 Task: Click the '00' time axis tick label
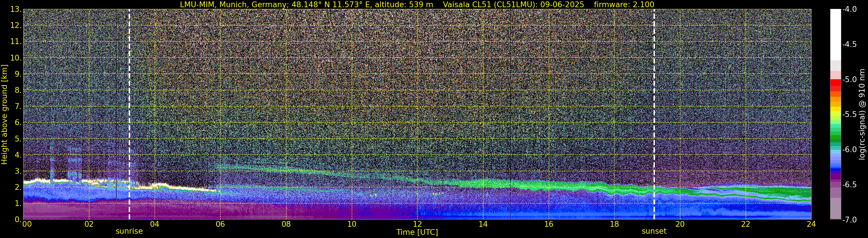click(27, 224)
